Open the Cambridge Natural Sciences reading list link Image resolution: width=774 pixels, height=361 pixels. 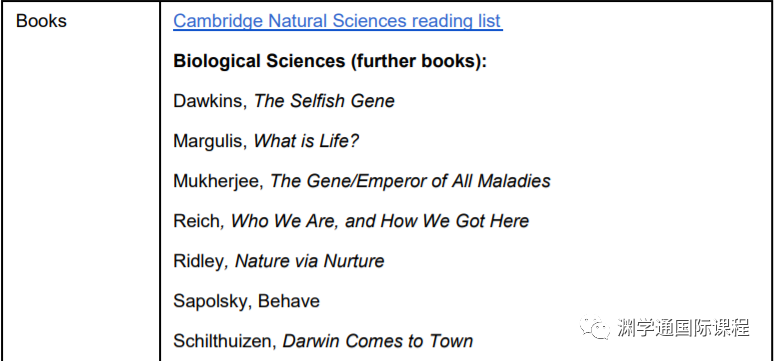click(x=338, y=21)
